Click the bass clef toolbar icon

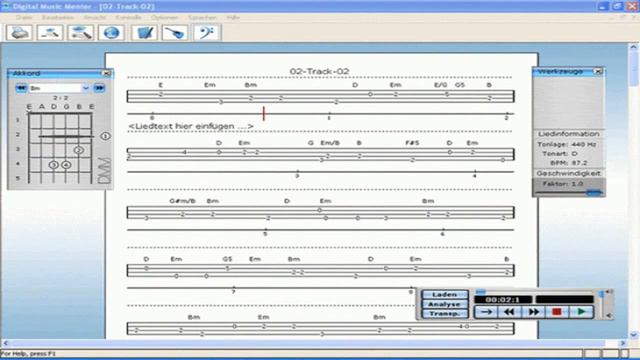tap(207, 33)
